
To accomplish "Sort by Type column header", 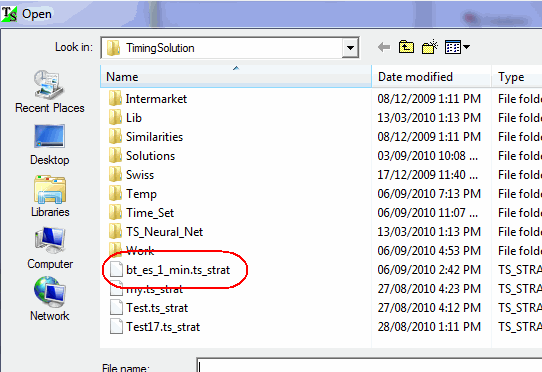I will click(x=517, y=76).
